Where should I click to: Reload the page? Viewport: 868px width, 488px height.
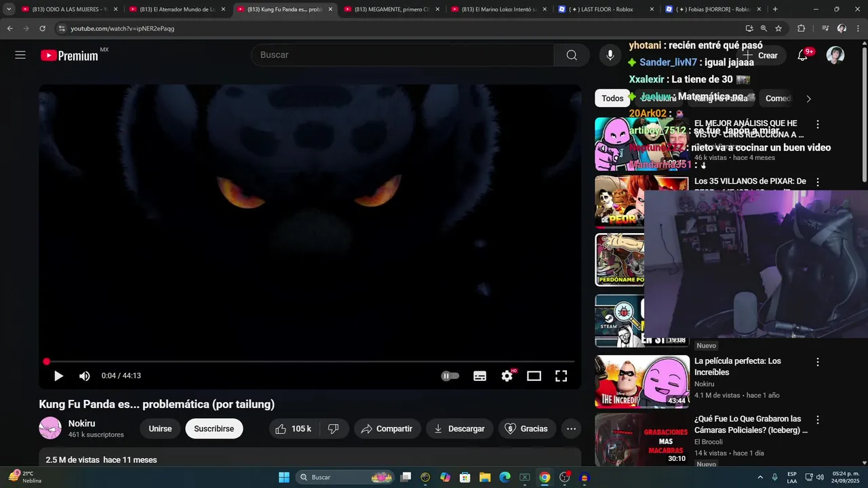(x=42, y=28)
